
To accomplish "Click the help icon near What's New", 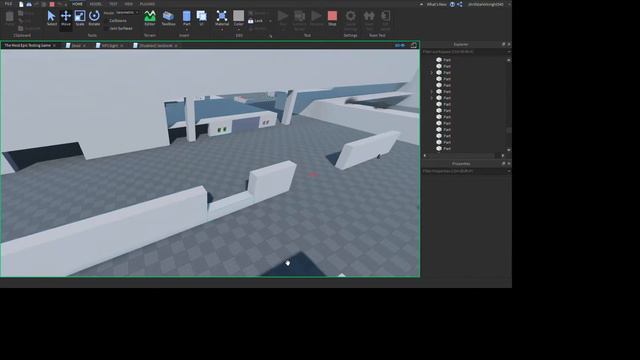I will (452, 4).
